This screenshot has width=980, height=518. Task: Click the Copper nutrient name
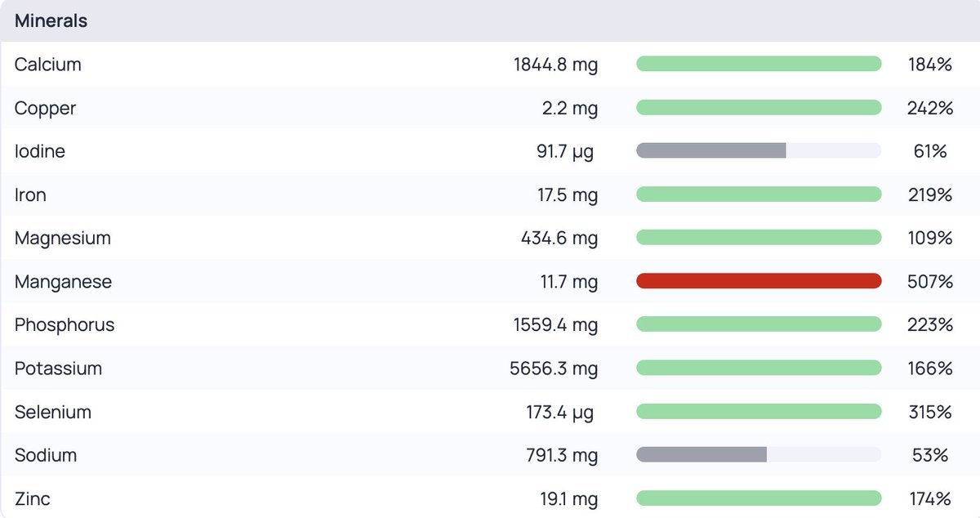[45, 108]
